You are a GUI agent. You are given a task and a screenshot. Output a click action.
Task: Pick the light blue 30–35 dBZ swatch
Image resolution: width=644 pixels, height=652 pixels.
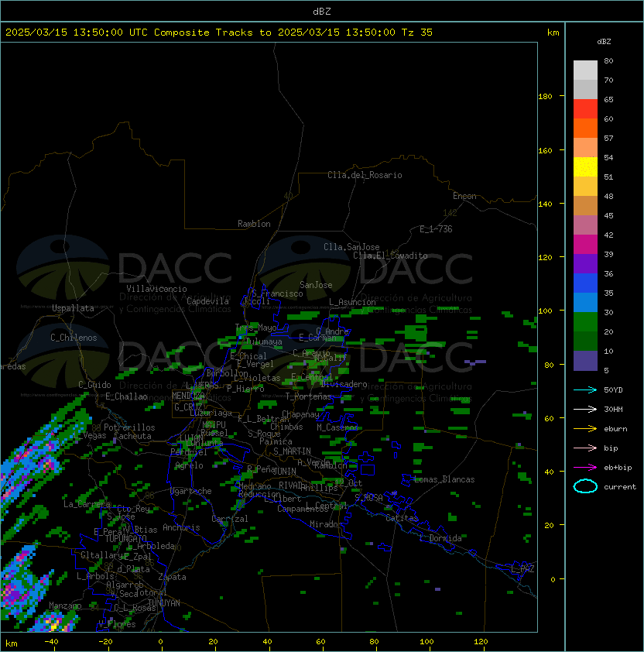click(585, 303)
